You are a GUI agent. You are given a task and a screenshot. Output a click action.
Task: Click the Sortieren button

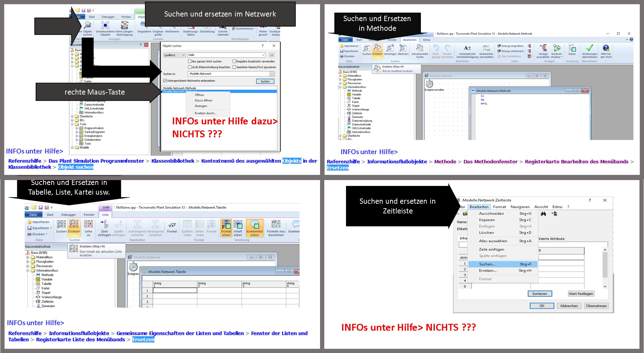tap(540, 294)
